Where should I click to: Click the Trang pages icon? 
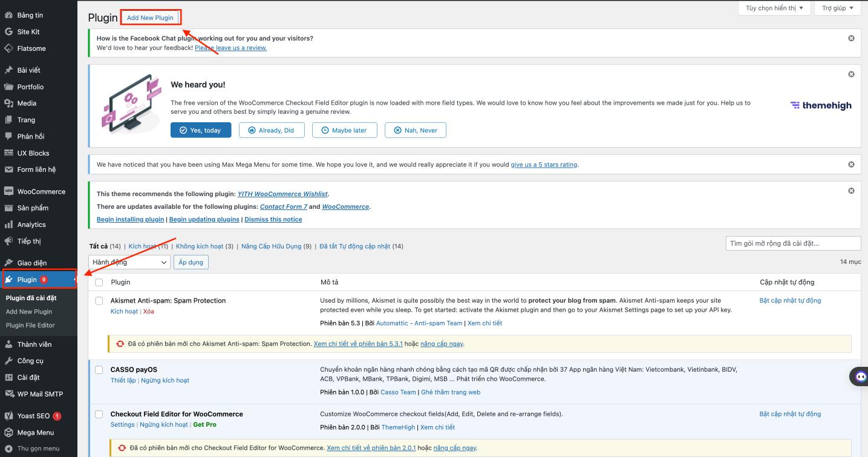tap(8, 120)
